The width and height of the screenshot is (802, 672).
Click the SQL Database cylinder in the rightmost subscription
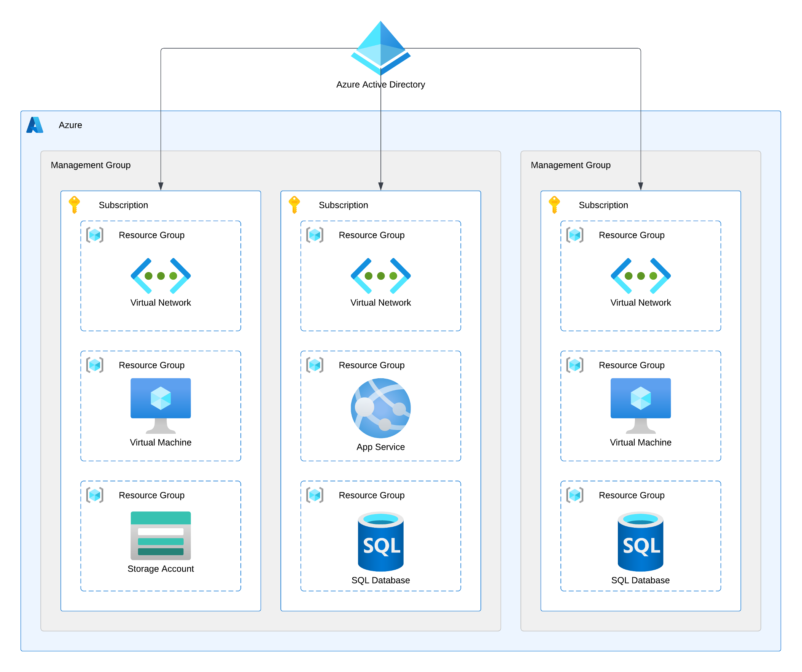[641, 541]
